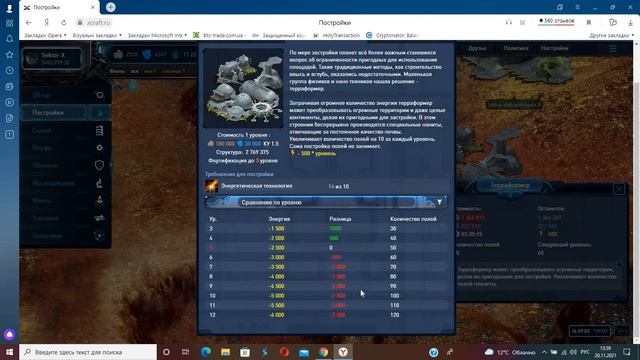Open the Друзья tab in game header
640x360 pixels.
[x=477, y=48]
